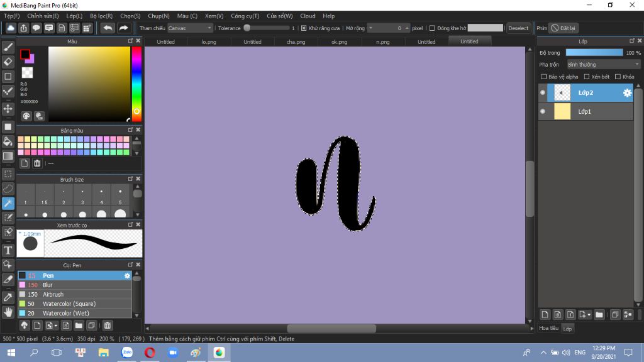
Task: Select the Blur brush
Action: pos(74,285)
